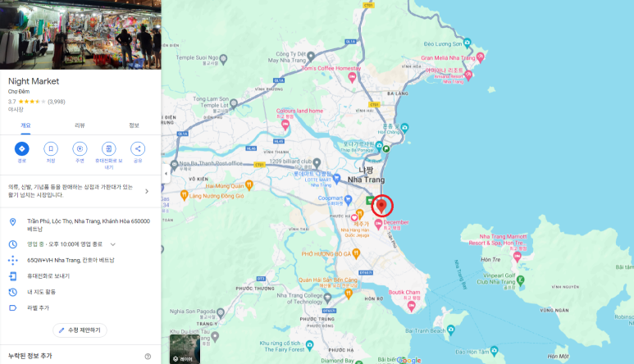Click the Đảo Hòn Tằm camera marker

(494, 350)
